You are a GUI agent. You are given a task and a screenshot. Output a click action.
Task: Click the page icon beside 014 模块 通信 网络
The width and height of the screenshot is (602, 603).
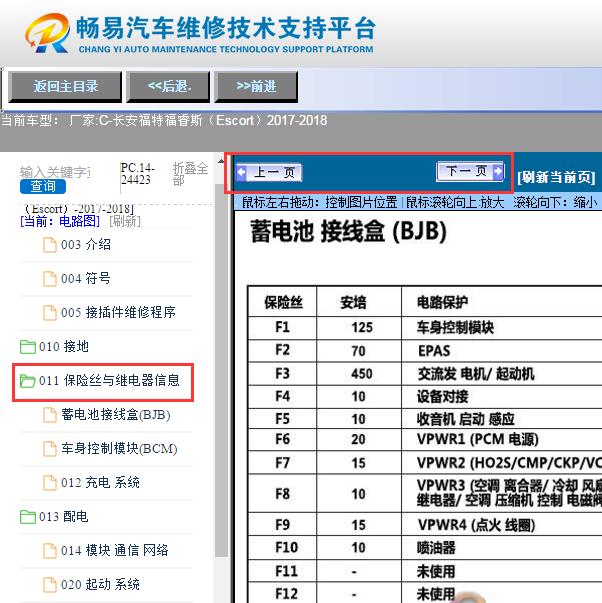[50, 551]
